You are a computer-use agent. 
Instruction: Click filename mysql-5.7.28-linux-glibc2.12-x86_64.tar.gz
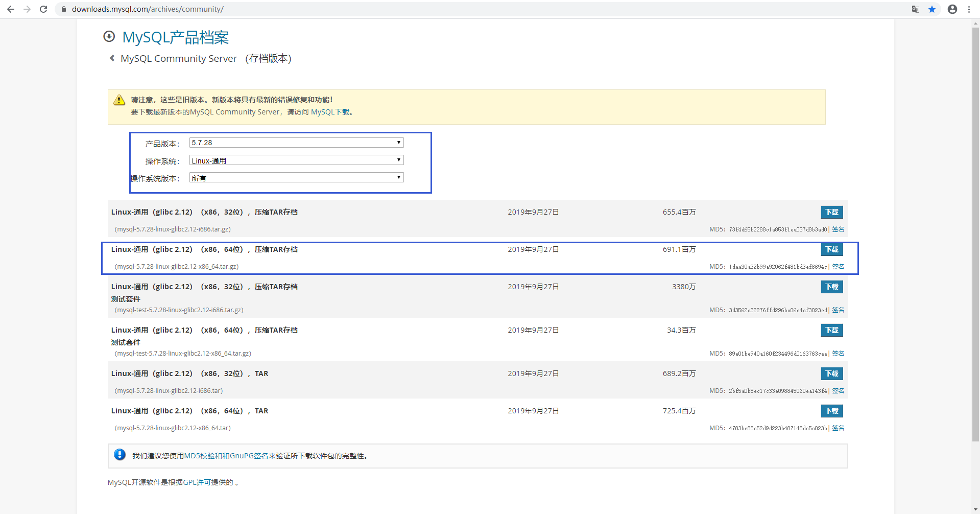pos(177,267)
